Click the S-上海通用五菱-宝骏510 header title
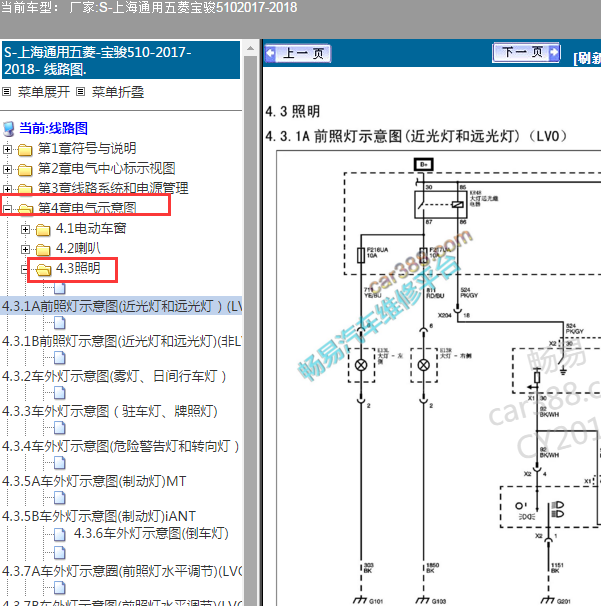The height and width of the screenshot is (606, 601). (x=121, y=60)
